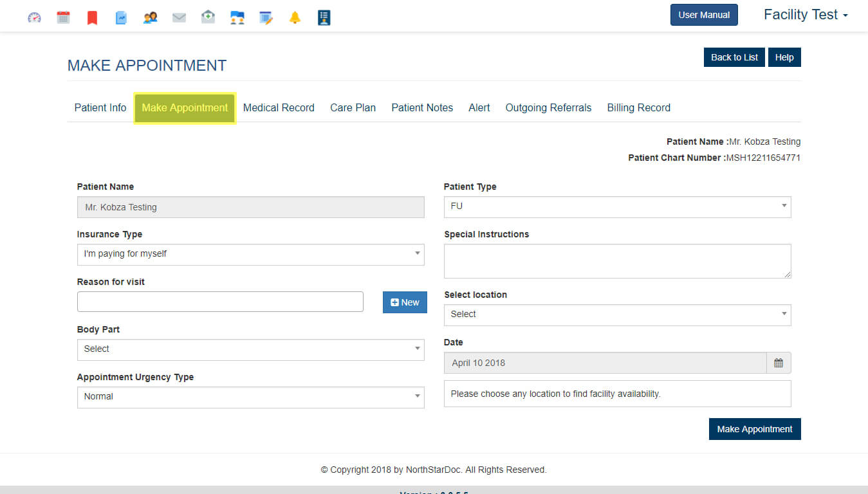Screen dimensions: 868x494
Task: Open the two-people patients icon
Action: (151, 17)
